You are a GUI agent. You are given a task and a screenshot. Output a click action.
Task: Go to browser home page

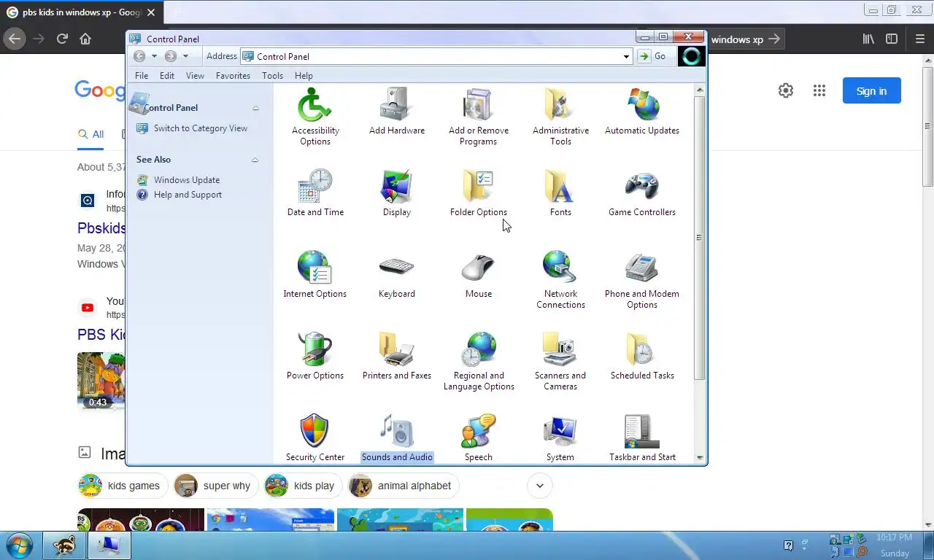(85, 39)
